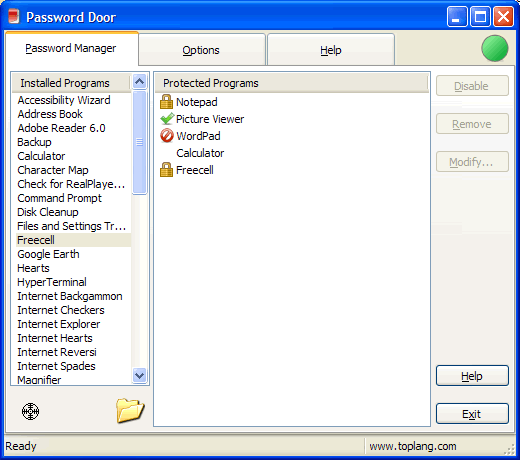
Task: Open the yellow folder browse icon
Action: (130, 410)
